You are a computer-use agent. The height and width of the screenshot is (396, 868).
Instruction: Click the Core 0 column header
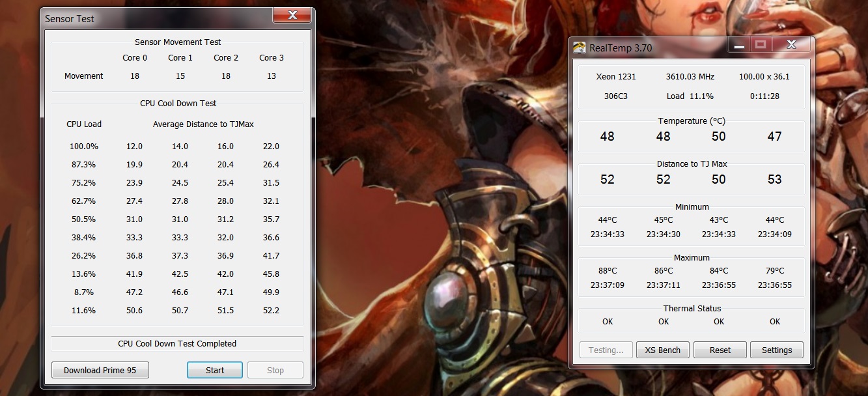click(x=135, y=57)
